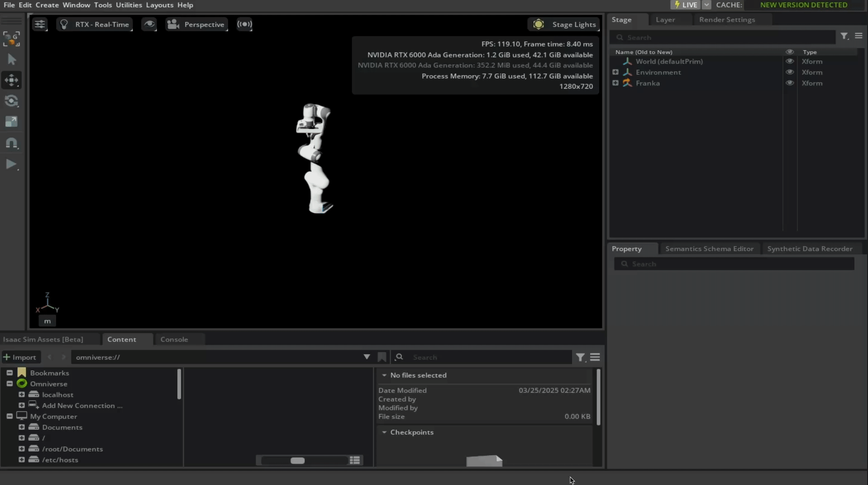Open the Perspective camera menu
868x485 pixels.
[x=196, y=24]
